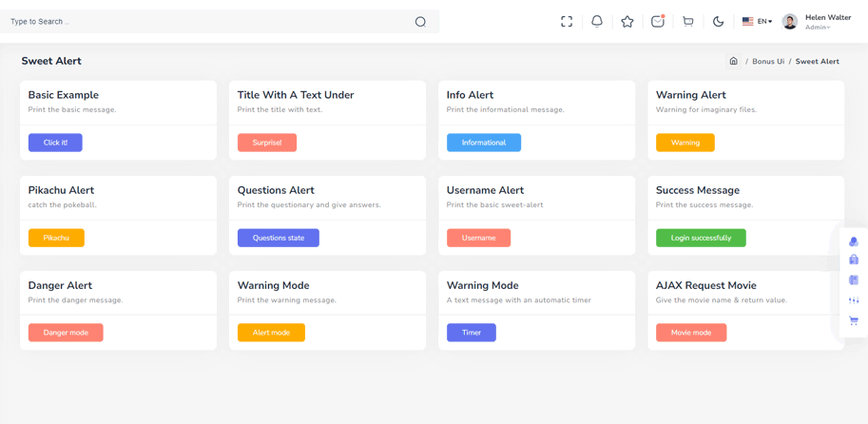Open bookmarks via the star icon

point(627,22)
